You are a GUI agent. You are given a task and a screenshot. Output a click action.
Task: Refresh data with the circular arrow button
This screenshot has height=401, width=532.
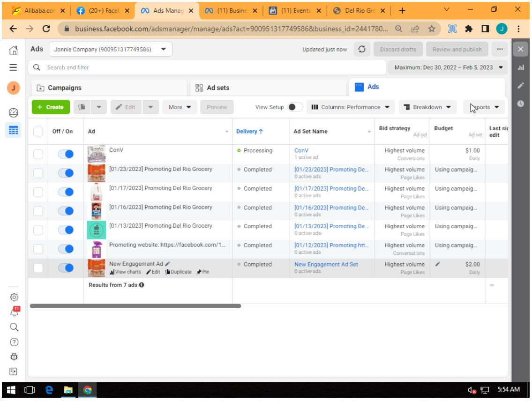pos(362,49)
